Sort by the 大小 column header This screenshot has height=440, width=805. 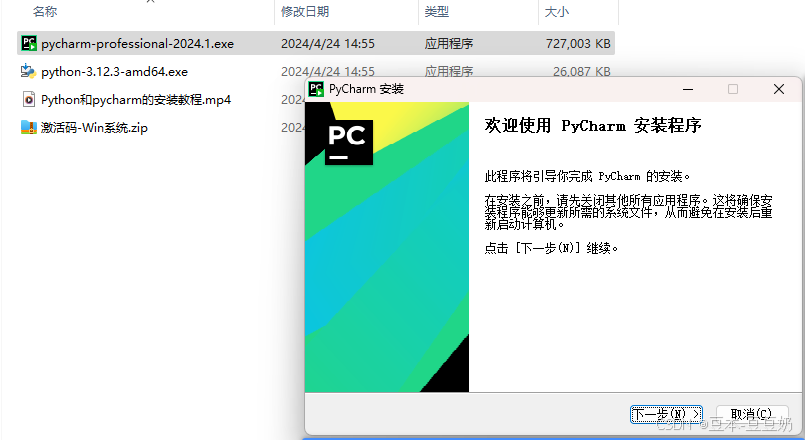557,11
